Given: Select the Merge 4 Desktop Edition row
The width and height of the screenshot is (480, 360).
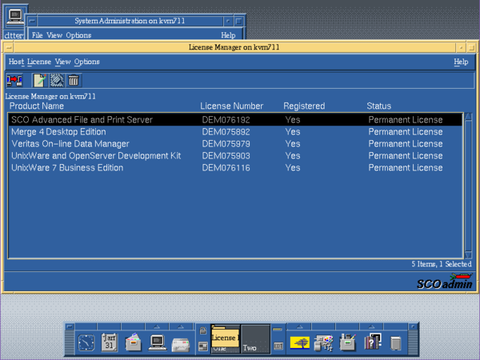Looking at the screenshot, I should point(235,132).
